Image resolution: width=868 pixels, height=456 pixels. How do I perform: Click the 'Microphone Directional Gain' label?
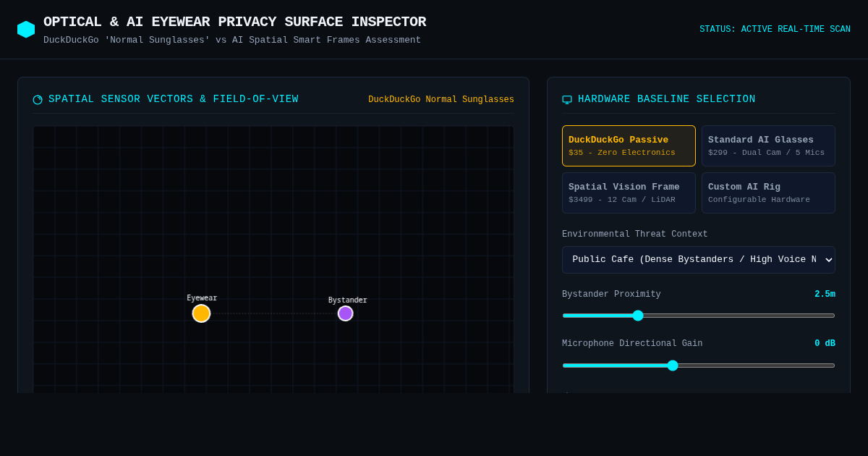(x=632, y=344)
